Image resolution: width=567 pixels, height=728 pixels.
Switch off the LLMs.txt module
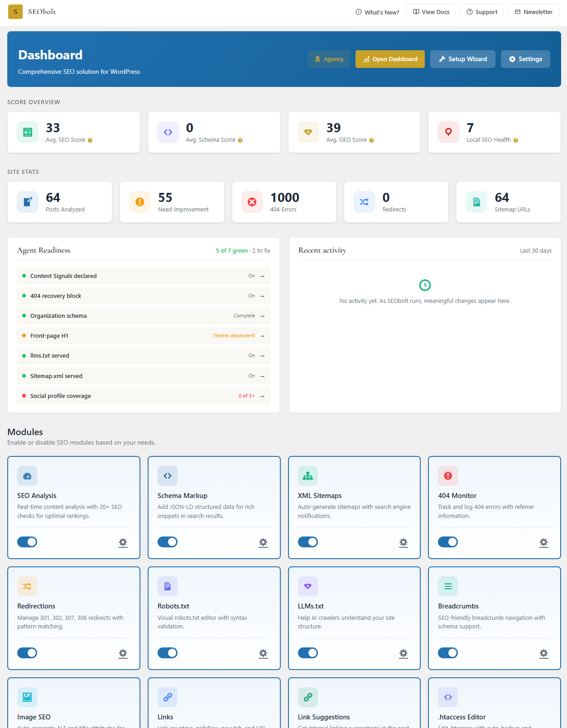(308, 653)
